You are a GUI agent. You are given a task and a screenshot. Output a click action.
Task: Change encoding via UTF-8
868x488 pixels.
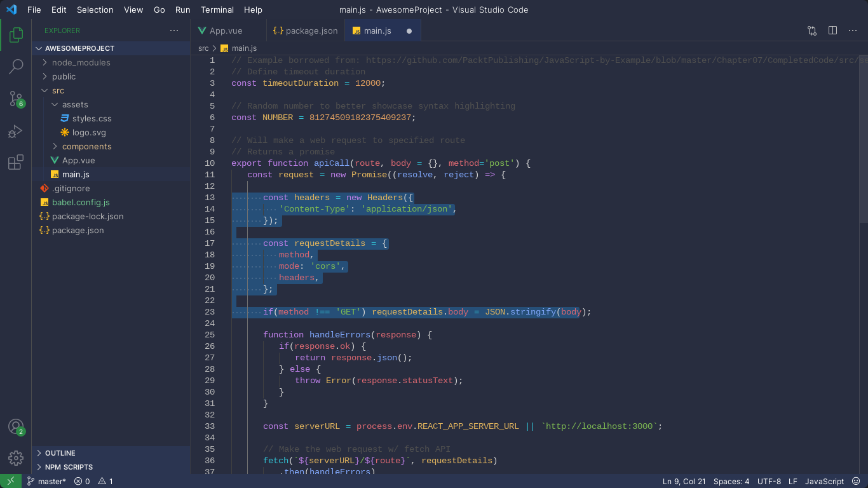(770, 482)
